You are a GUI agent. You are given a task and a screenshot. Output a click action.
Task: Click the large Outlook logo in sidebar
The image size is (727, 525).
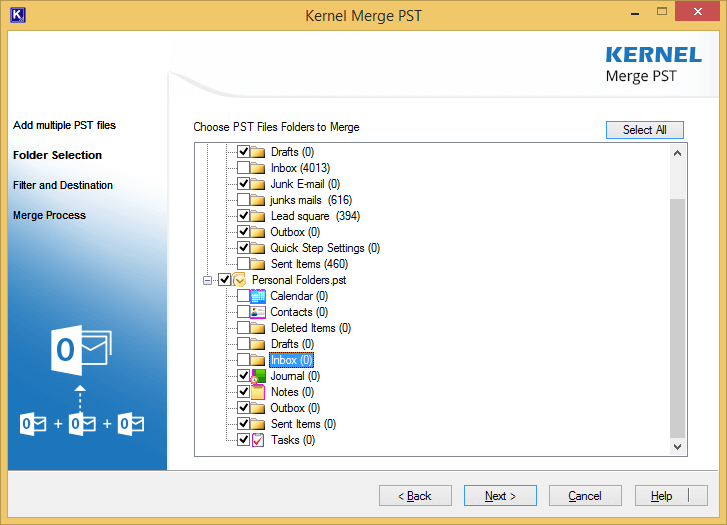pyautogui.click(x=81, y=350)
